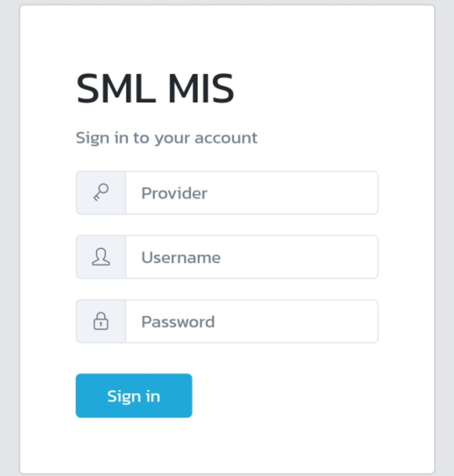
Task: Tap the Provider placeholder text
Action: click(174, 193)
